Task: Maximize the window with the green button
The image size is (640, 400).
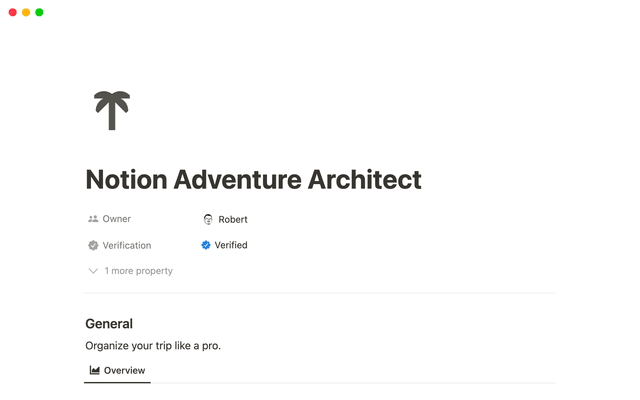Action: pos(39,12)
